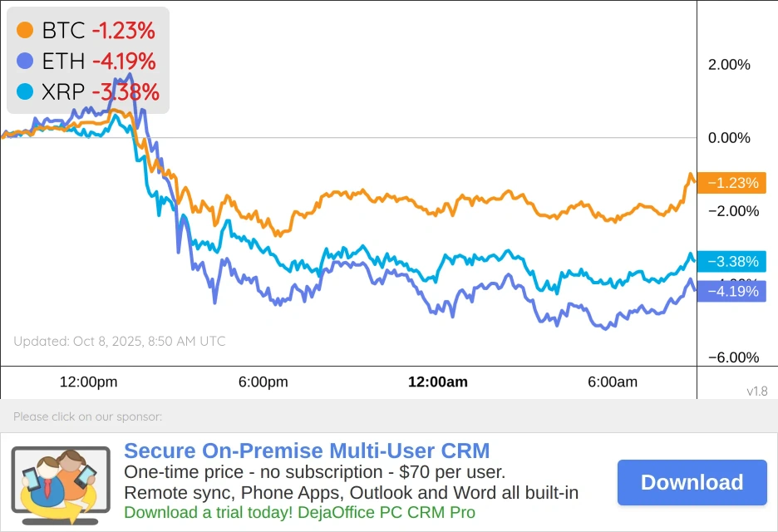Select the ETH -4.19% legend value

coord(123,61)
